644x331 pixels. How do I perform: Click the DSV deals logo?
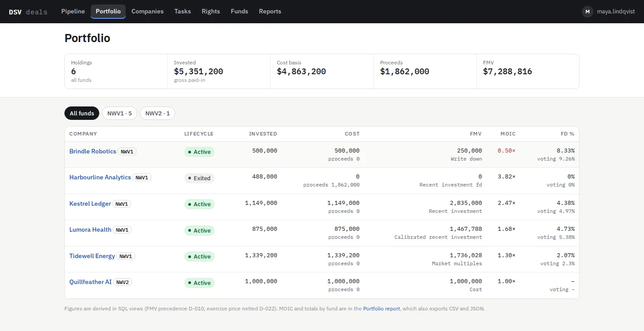coord(28,12)
